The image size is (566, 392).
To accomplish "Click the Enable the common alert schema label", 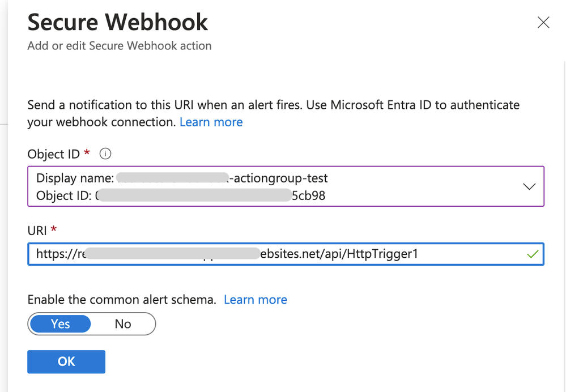I will tap(122, 300).
